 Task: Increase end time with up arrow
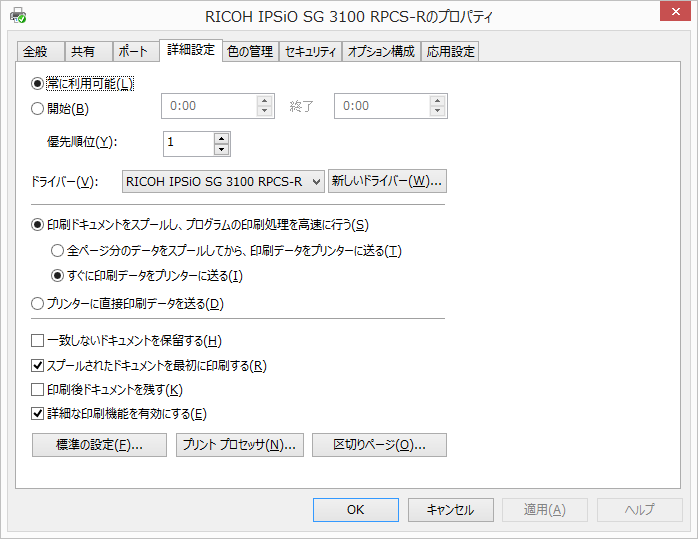coord(438,101)
